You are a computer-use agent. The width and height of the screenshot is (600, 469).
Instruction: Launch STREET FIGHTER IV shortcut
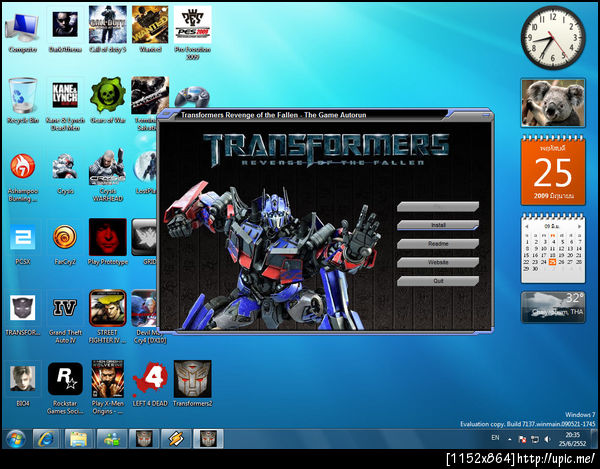click(108, 316)
